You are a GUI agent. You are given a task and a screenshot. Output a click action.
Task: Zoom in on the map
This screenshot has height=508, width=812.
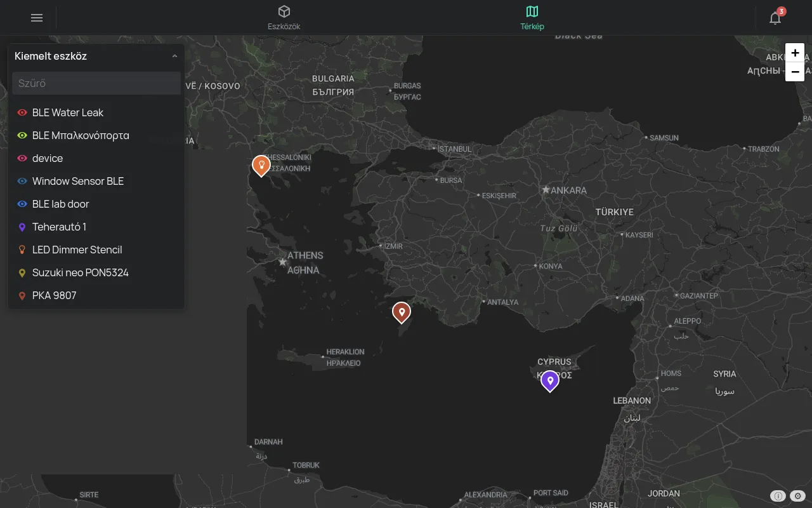[795, 53]
